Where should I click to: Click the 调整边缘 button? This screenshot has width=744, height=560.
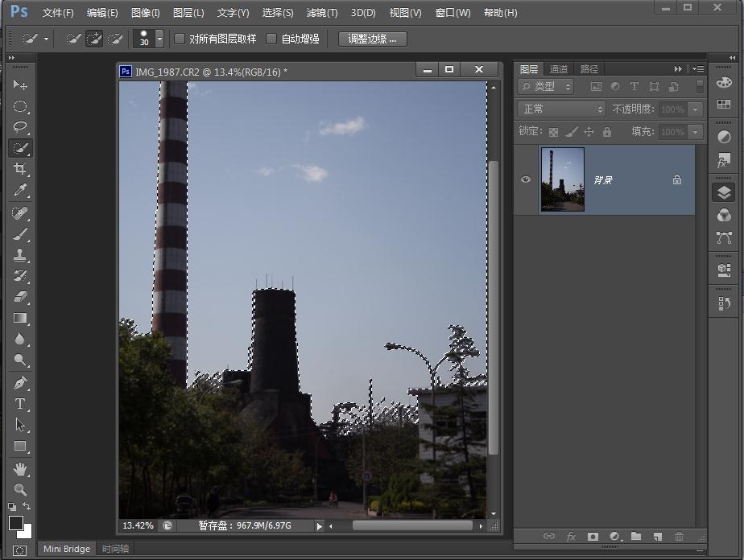pos(372,39)
